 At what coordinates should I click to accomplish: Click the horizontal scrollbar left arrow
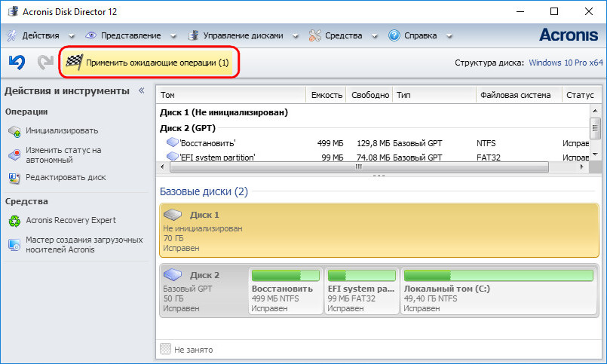click(162, 167)
